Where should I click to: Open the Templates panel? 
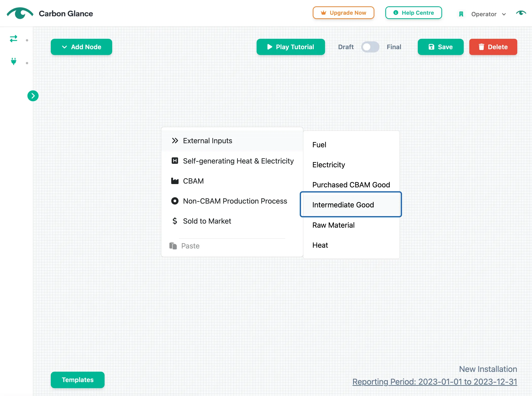pyautogui.click(x=78, y=380)
